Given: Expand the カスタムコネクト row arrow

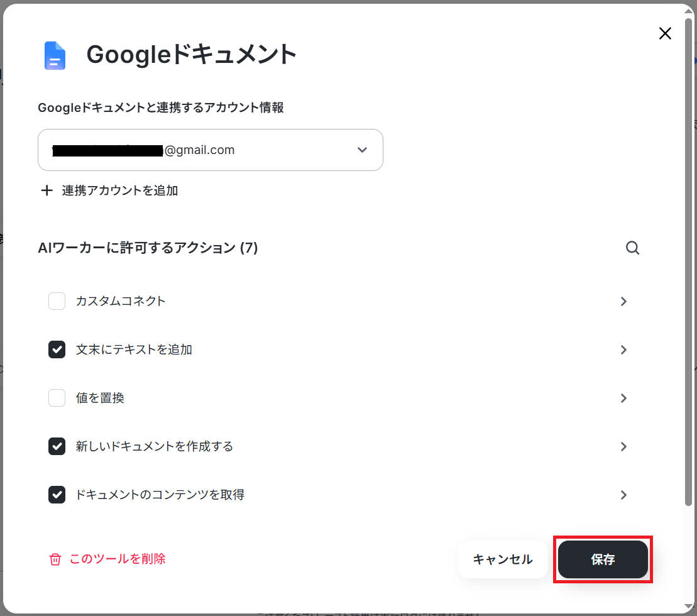Looking at the screenshot, I should pyautogui.click(x=623, y=302).
